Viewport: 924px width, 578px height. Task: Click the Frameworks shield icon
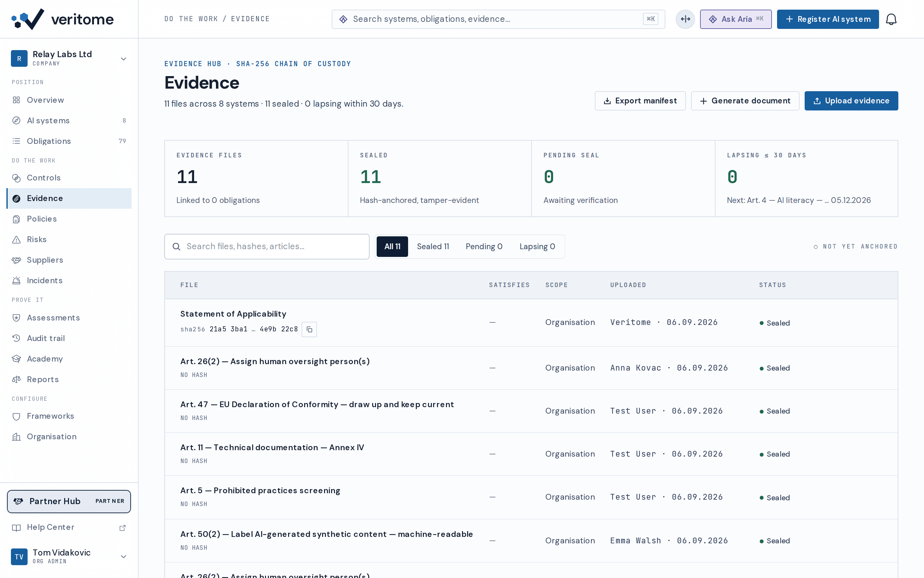16,416
